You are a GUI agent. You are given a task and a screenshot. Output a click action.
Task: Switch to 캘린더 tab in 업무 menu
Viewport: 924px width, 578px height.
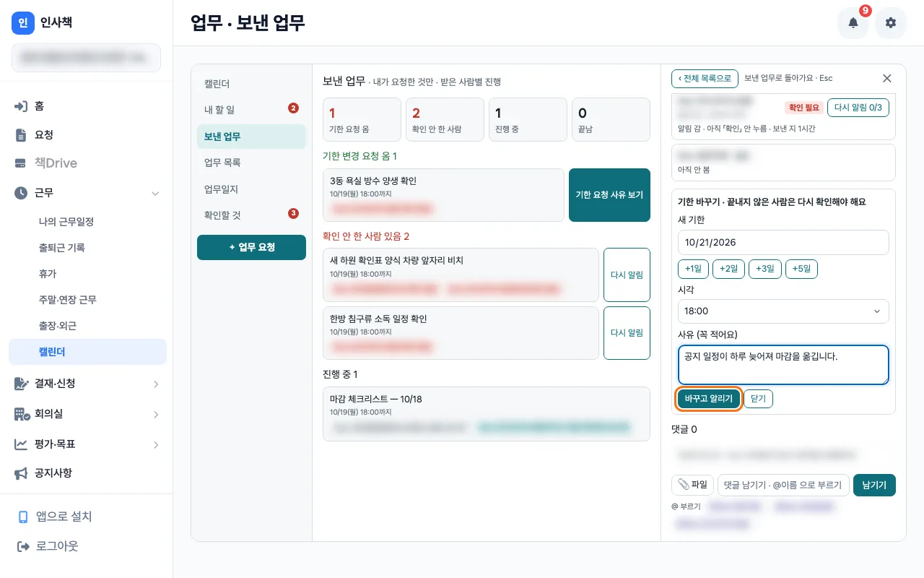click(251, 84)
